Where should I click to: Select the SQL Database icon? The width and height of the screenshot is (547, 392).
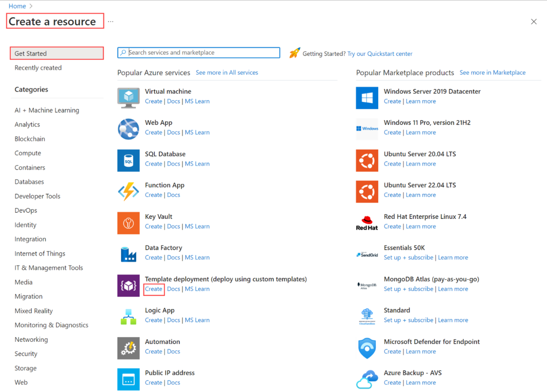pos(128,161)
